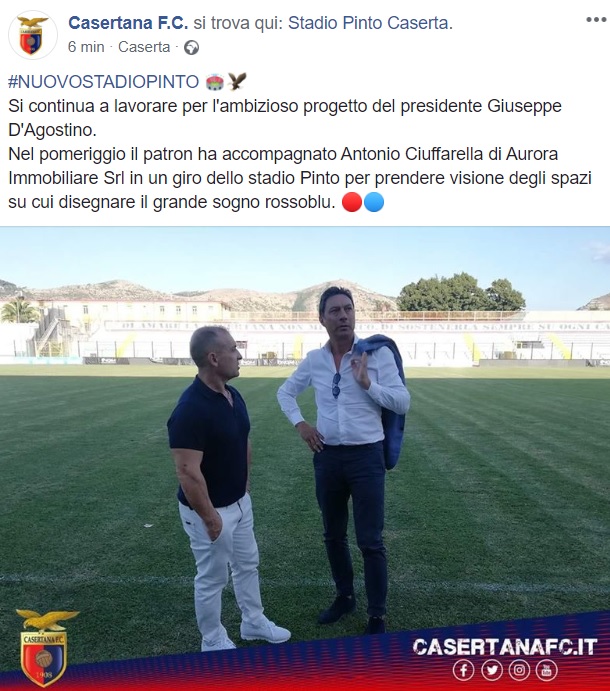Open the post options three-dot menu
The width and height of the screenshot is (610, 691).
pos(596,19)
